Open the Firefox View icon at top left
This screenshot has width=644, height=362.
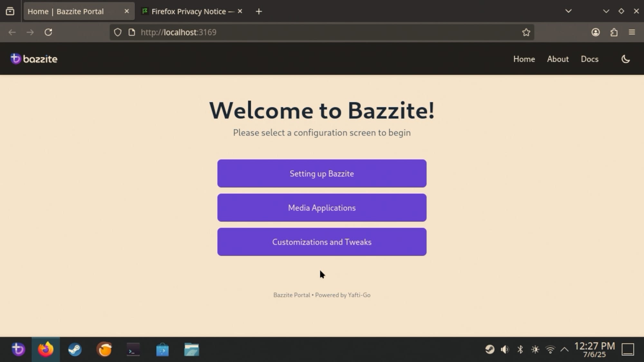tap(10, 11)
